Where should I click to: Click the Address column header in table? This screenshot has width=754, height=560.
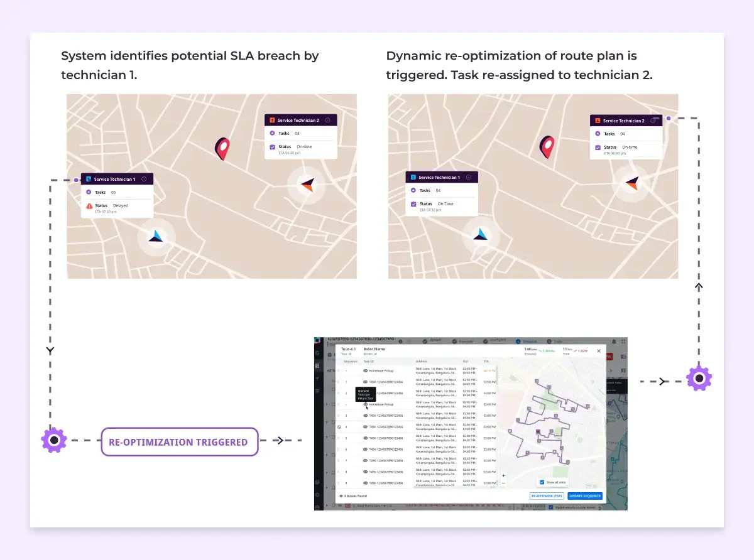click(x=421, y=362)
